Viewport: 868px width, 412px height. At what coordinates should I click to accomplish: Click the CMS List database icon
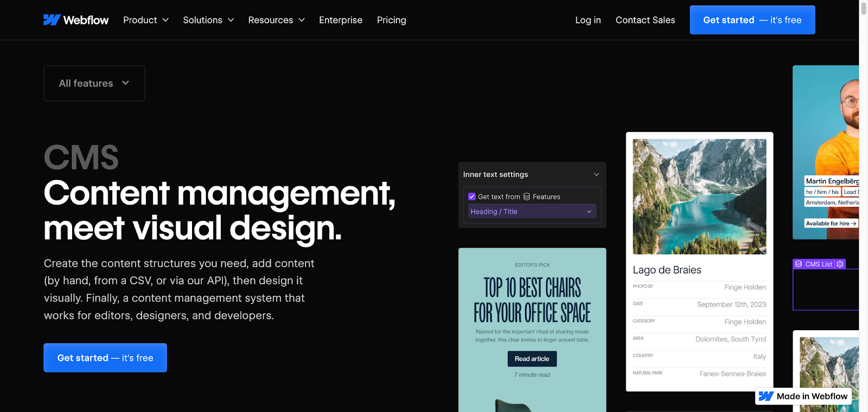(799, 264)
